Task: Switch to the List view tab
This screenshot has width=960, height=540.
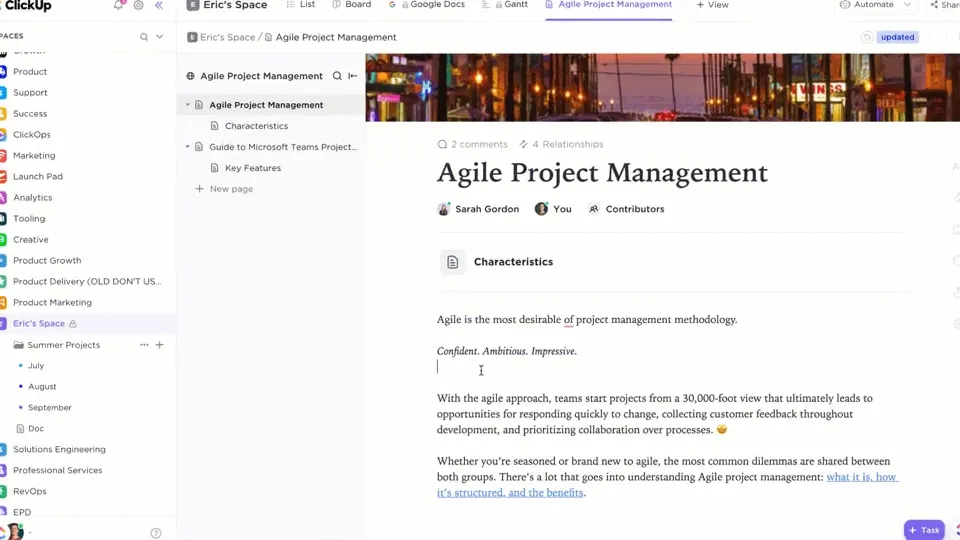Action: tap(301, 4)
